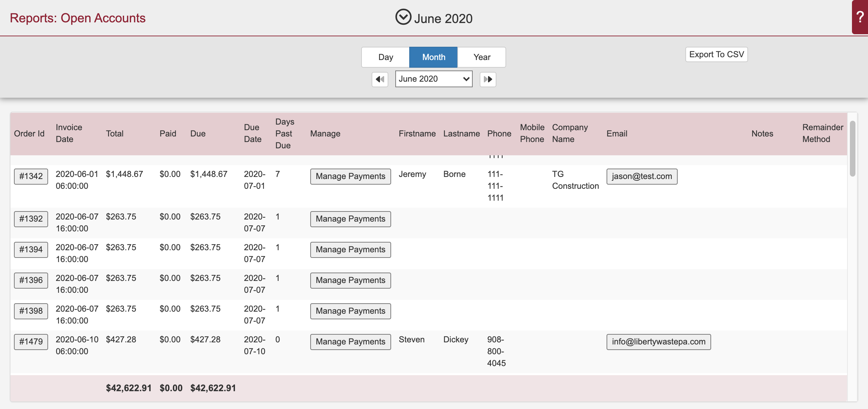Viewport: 868px width, 409px height.
Task: Open Manage Payments for order #1342
Action: (x=350, y=176)
